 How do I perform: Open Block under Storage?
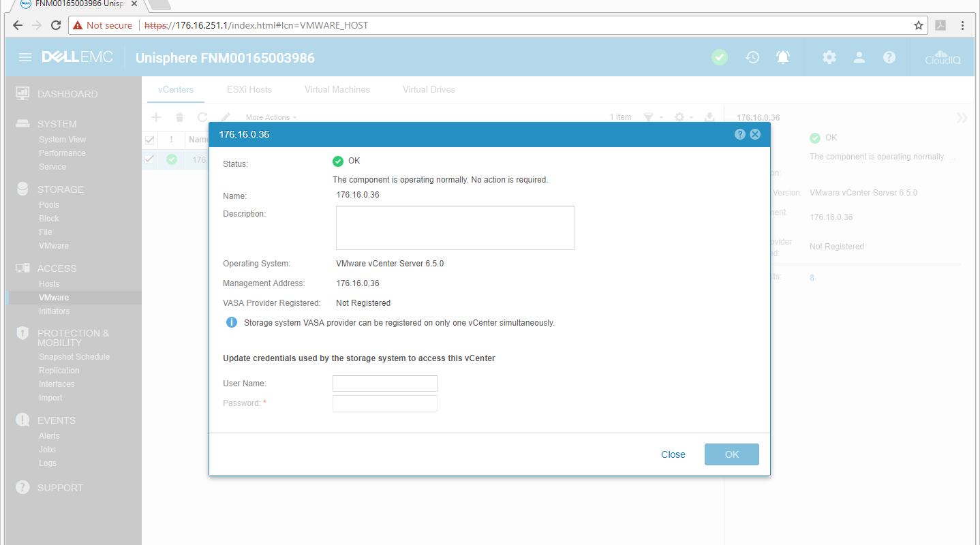tap(49, 219)
